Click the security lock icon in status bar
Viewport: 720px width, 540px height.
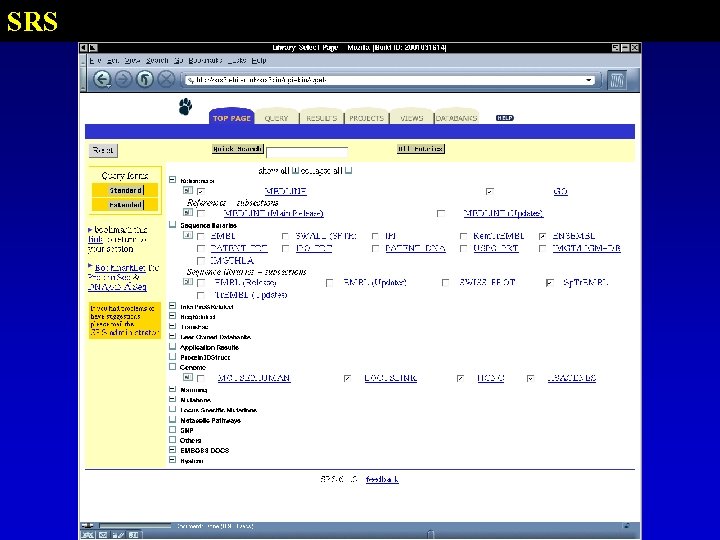626,526
